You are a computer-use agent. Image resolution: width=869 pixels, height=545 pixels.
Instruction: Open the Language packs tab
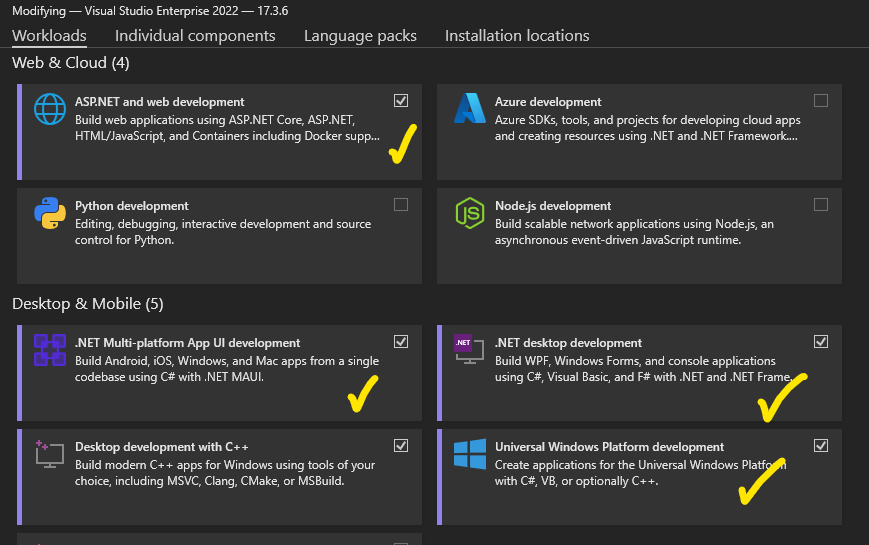[x=360, y=36]
